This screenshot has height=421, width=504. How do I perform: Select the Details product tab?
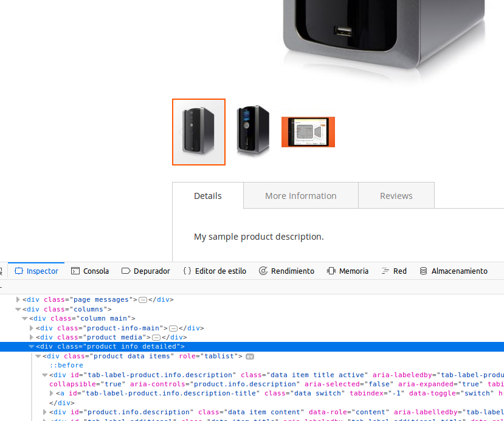[x=208, y=196]
